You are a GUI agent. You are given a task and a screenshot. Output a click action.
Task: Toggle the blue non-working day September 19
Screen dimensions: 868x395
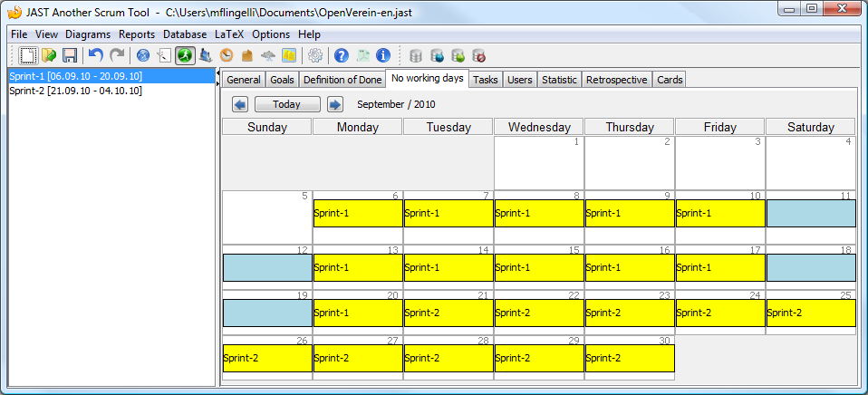pyautogui.click(x=267, y=313)
